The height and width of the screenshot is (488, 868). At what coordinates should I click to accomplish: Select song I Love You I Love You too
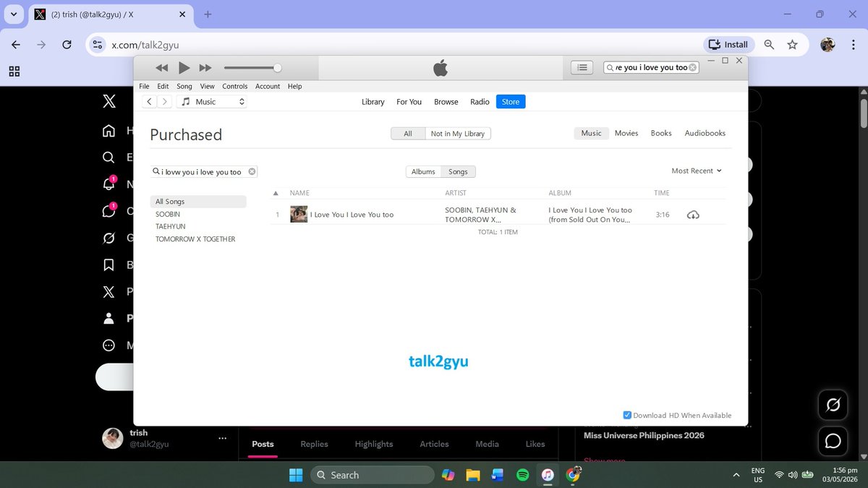pyautogui.click(x=352, y=215)
